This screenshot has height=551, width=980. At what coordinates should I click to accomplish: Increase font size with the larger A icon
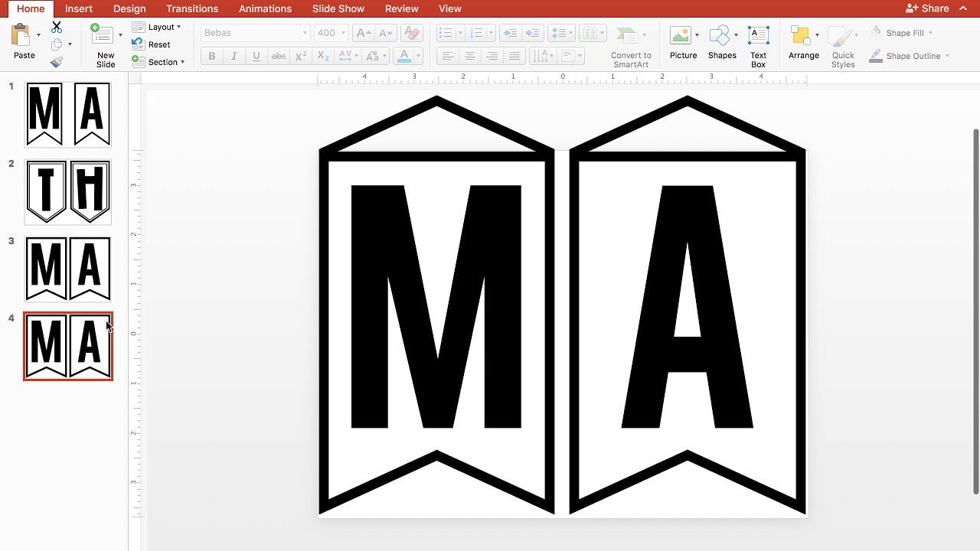point(363,33)
